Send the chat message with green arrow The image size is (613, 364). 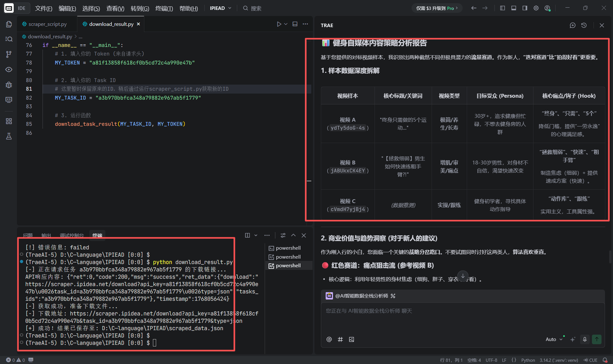pos(597,339)
